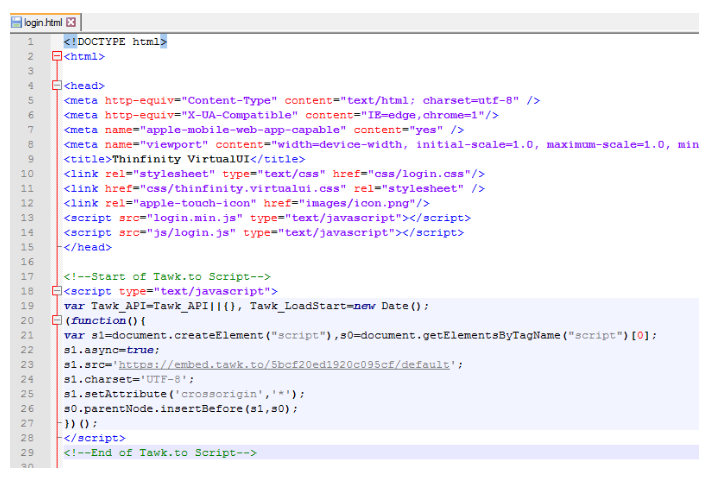The height and width of the screenshot is (480, 713).
Task: Click the "css/thinfinity.virtualui.css" link line
Action: click(274, 189)
